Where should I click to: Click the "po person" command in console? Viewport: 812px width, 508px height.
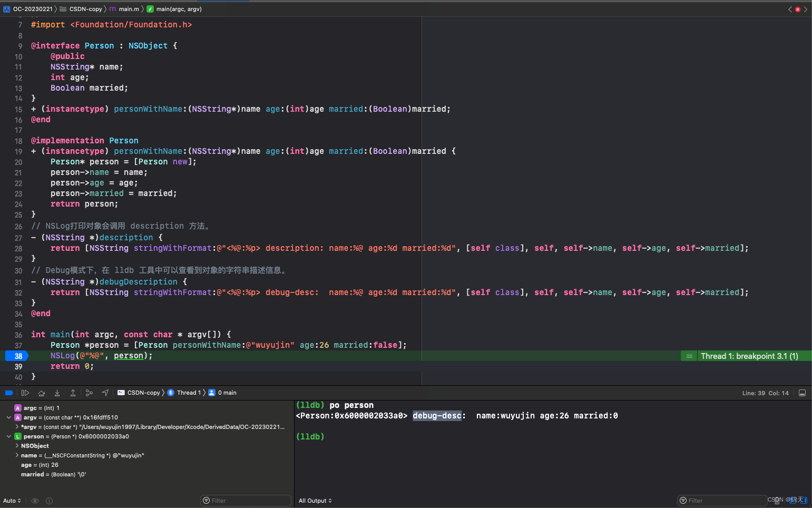click(351, 405)
